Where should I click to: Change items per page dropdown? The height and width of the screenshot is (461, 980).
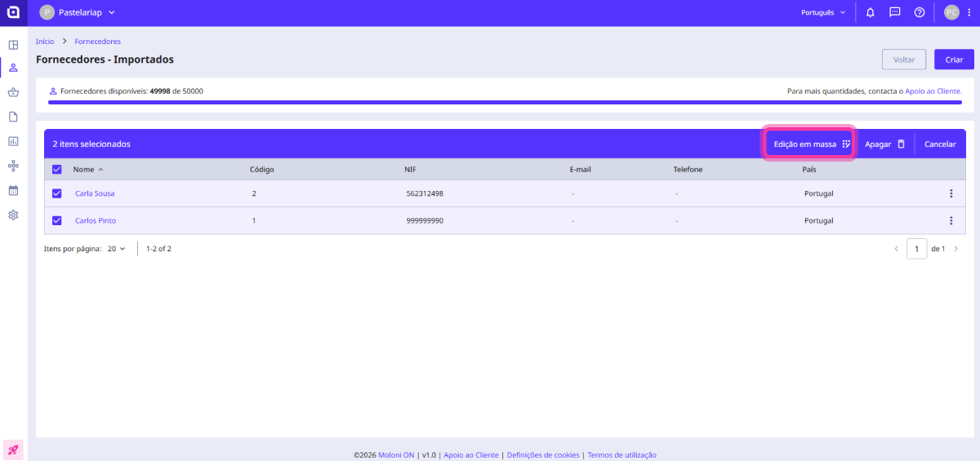[116, 249]
